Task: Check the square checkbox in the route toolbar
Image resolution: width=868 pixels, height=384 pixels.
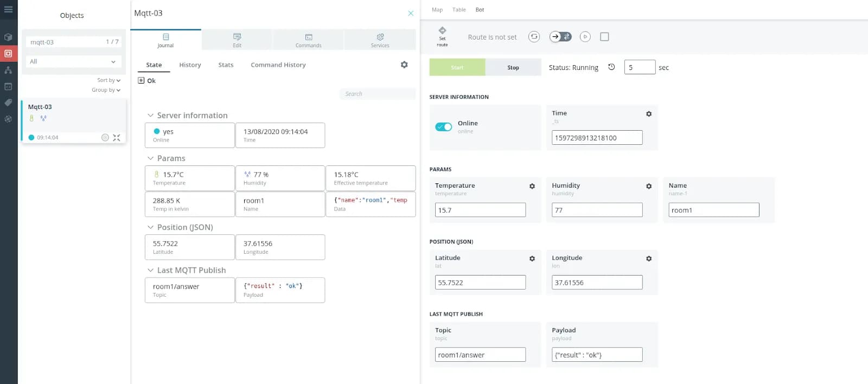Action: point(604,37)
